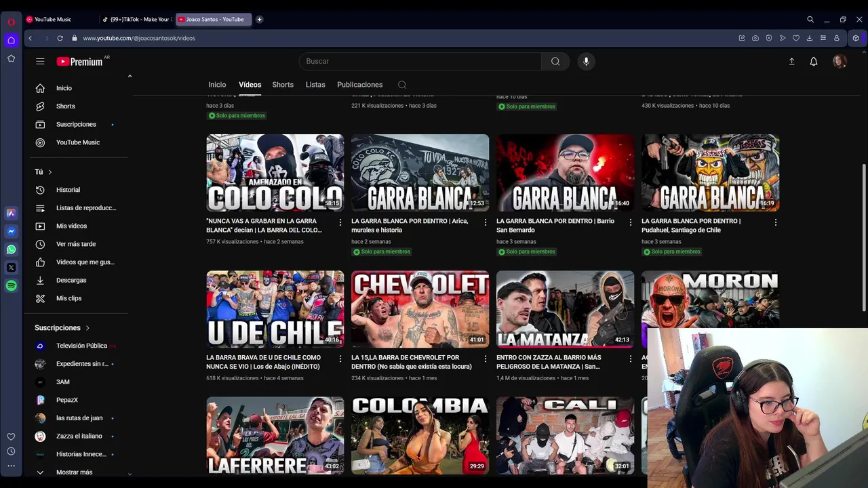Click the search magnifier button
868x488 pixels.
(555, 61)
